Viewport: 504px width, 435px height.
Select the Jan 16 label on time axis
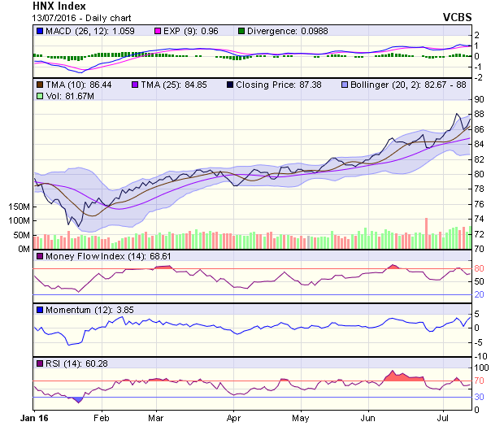(33, 419)
